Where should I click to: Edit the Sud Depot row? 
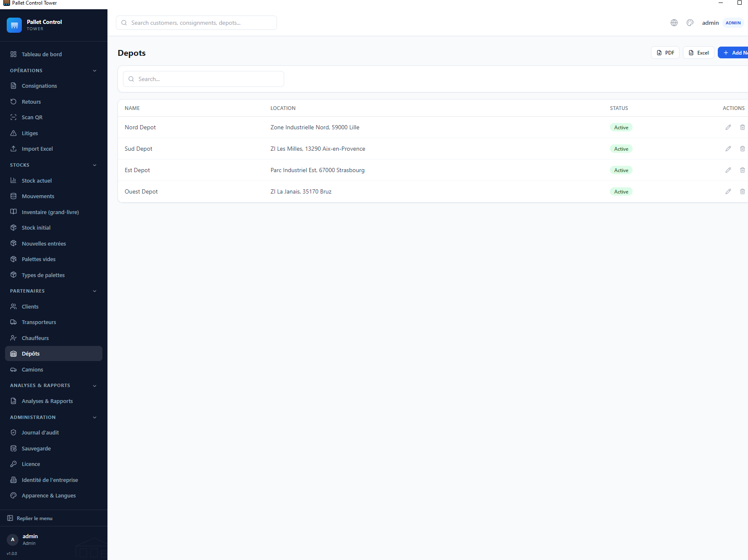click(x=728, y=149)
